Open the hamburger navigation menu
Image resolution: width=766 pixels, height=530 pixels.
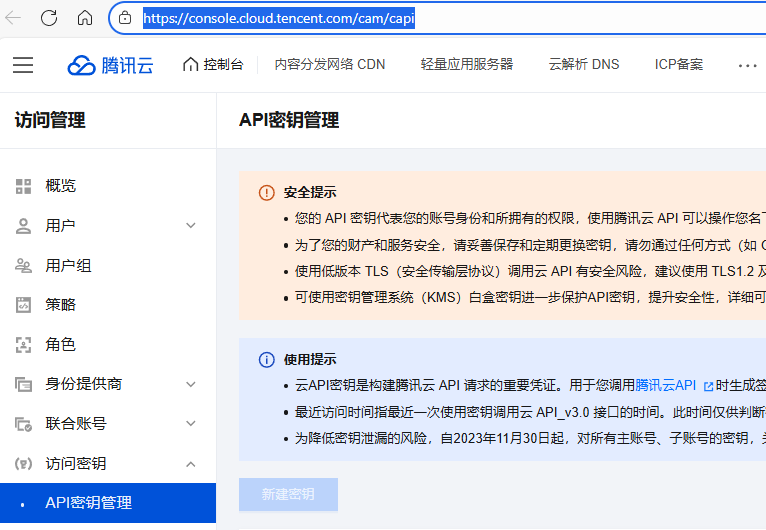coord(23,65)
